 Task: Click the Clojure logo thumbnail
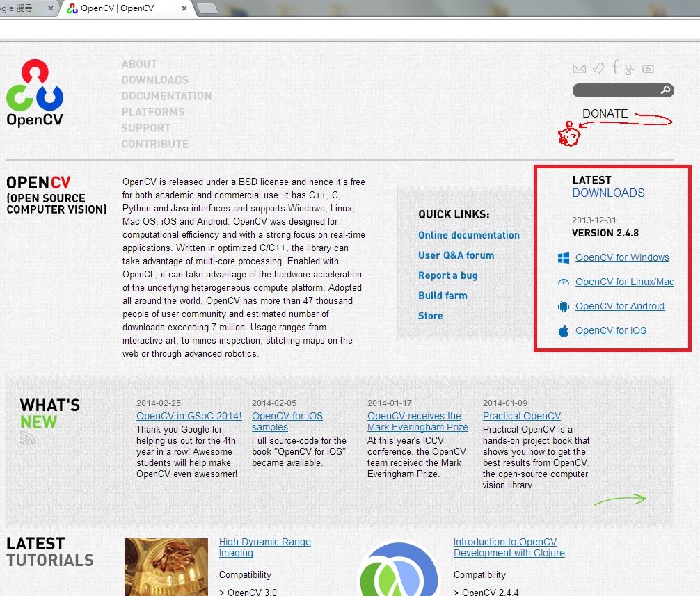[x=399, y=568]
